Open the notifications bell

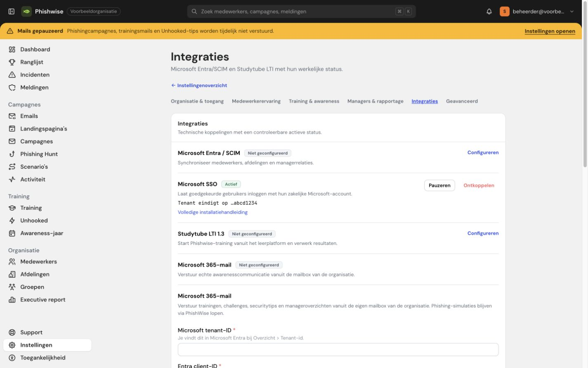489,12
